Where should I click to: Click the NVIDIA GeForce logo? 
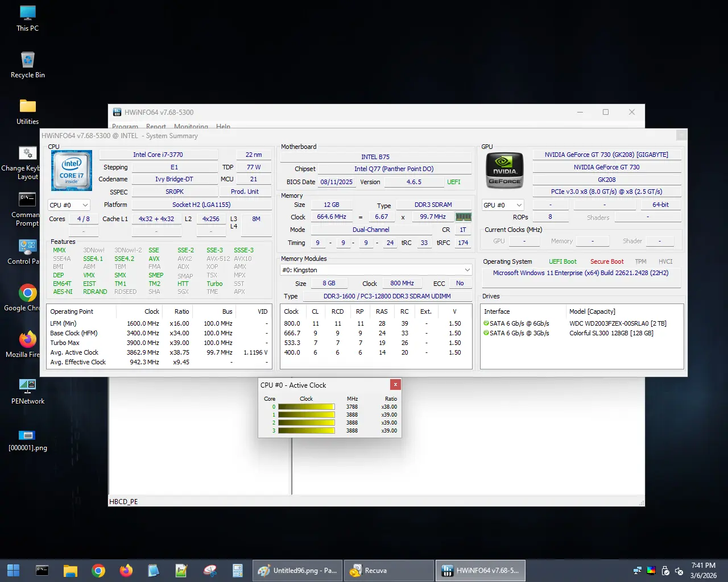[x=504, y=171]
